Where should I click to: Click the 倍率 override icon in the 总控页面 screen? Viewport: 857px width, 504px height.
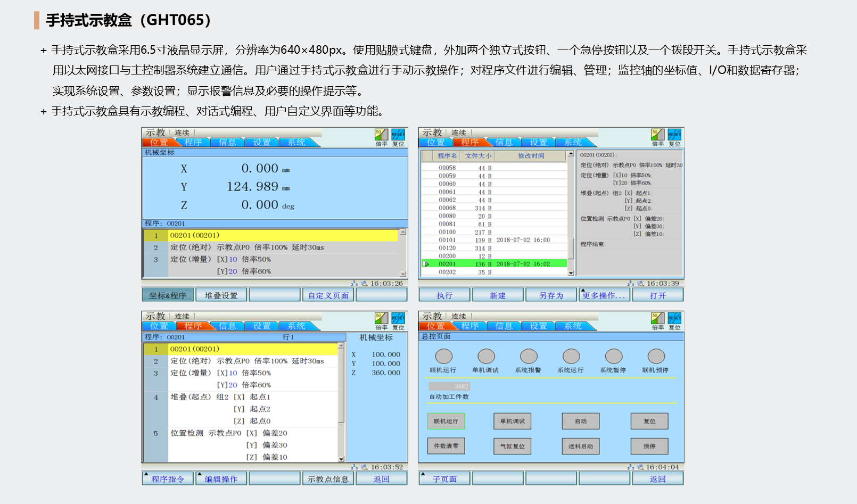point(657,318)
